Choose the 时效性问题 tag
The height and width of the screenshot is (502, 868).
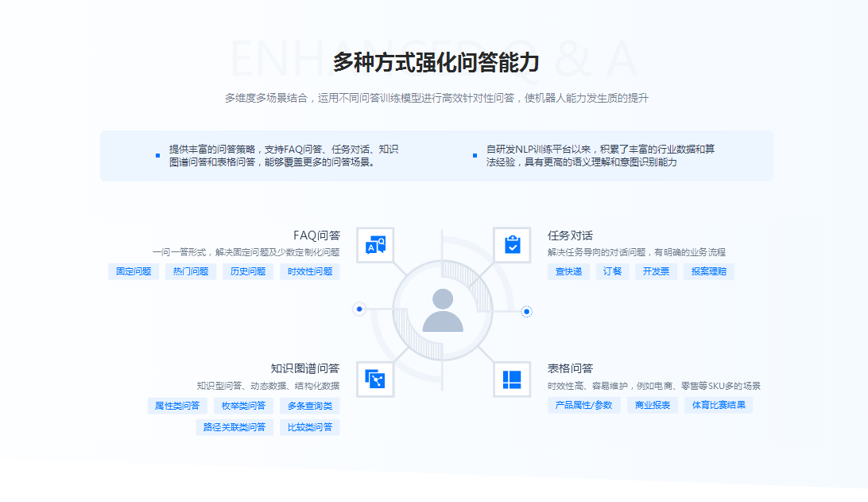tap(310, 271)
